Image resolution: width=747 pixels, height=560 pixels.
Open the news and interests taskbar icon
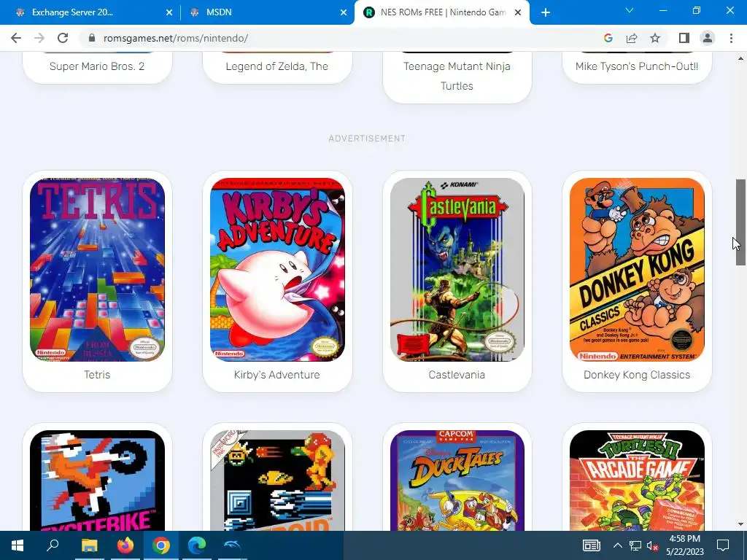(x=591, y=545)
